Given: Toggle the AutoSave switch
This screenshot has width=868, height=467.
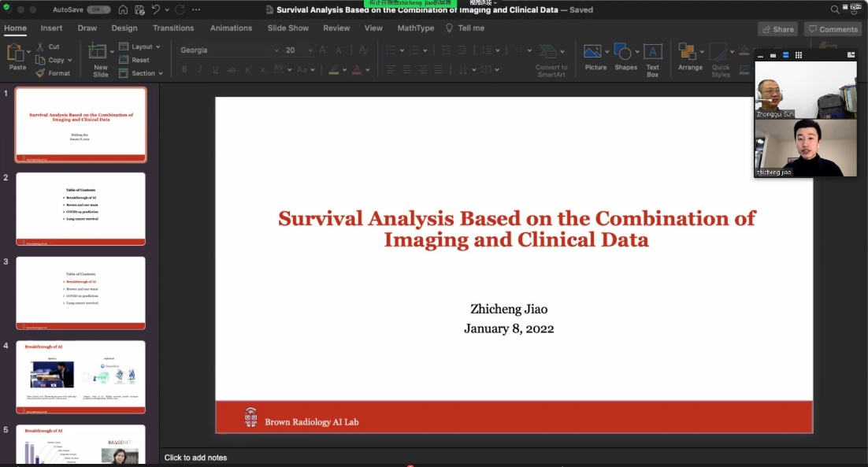Looking at the screenshot, I should [x=98, y=9].
